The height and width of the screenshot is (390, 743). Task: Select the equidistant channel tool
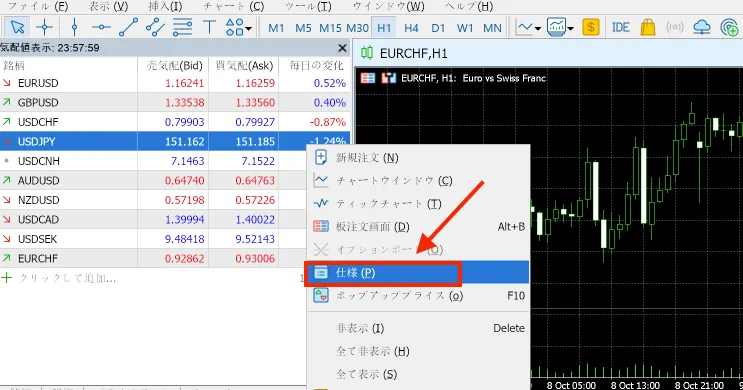[x=155, y=27]
